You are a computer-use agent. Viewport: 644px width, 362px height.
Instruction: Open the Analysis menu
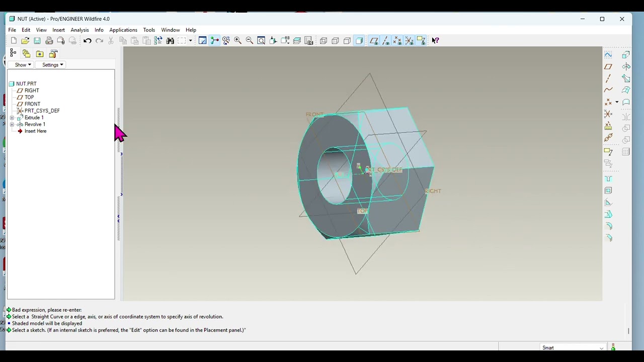(x=79, y=30)
